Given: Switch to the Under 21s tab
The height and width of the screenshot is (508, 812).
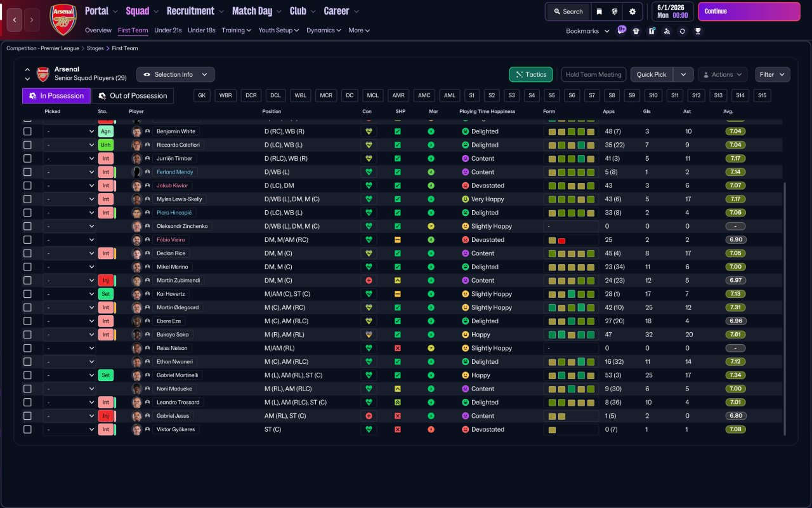Looking at the screenshot, I should (x=167, y=30).
